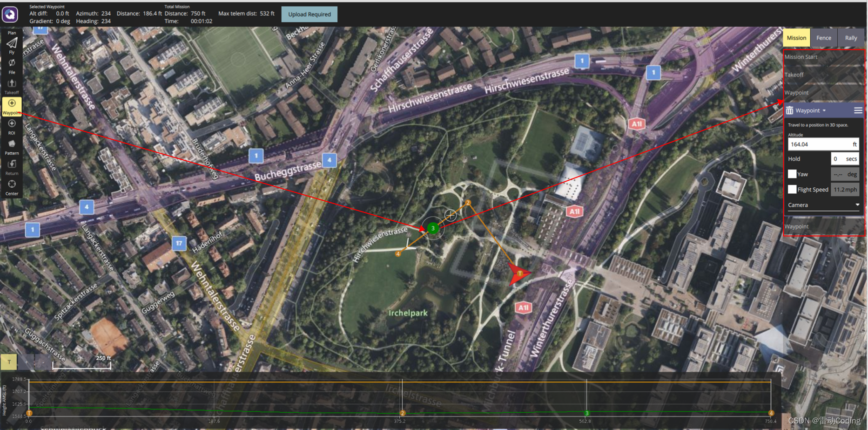This screenshot has width=868, height=430.
Task: Enable the Yaw checkbox
Action: point(792,174)
